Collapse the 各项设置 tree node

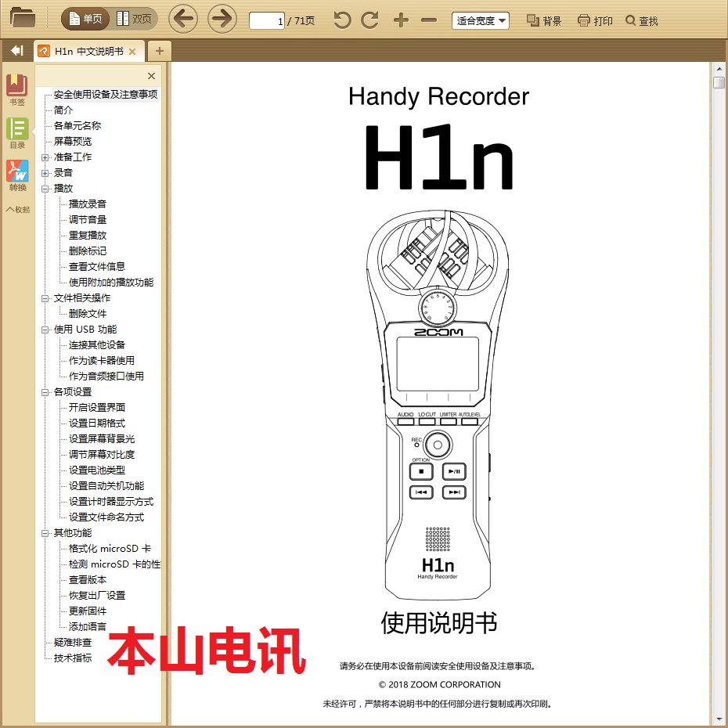click(x=45, y=392)
